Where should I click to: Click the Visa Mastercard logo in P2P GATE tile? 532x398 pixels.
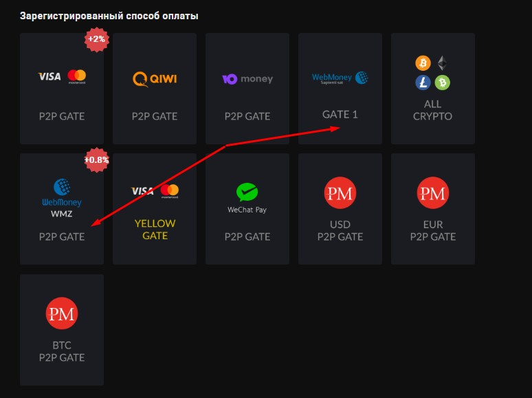coord(61,76)
